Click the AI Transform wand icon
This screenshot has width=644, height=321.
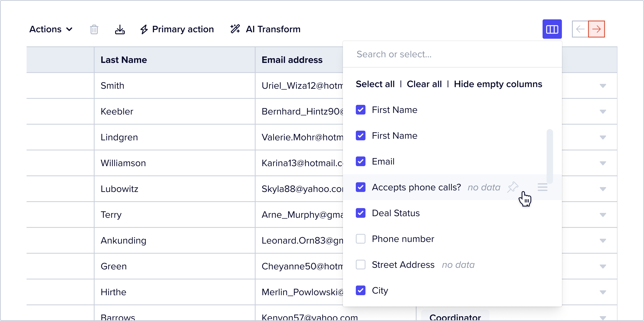[235, 29]
